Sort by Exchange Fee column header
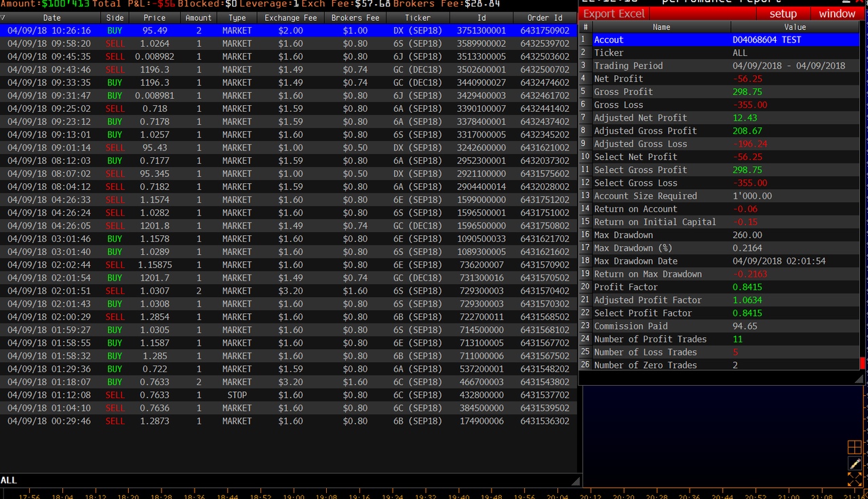Screen dimensions: 868x499 click(x=290, y=18)
